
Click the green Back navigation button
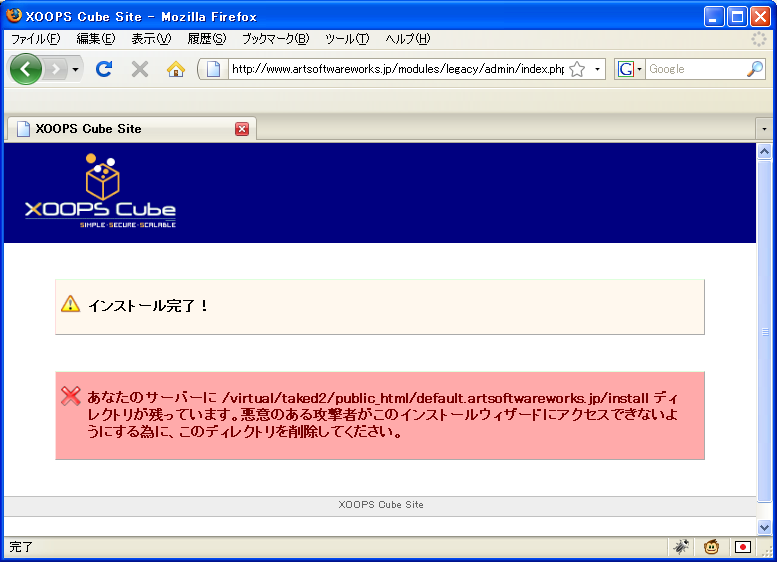[26, 69]
